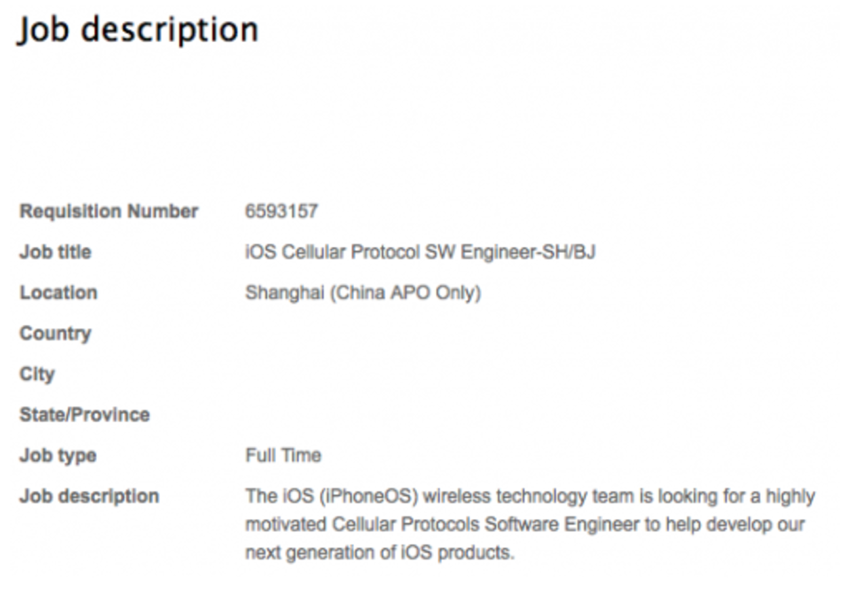Image resolution: width=868 pixels, height=591 pixels.
Task: Click the bold "Job description" field label
Action: [x=89, y=496]
